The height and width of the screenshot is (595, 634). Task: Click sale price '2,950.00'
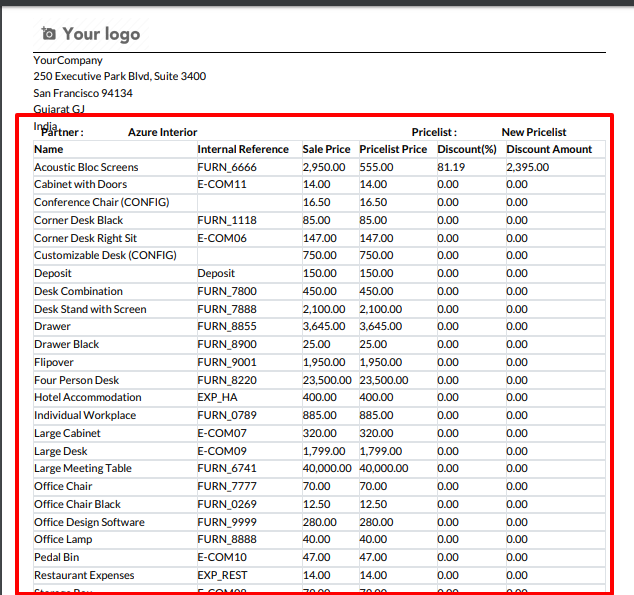click(324, 167)
